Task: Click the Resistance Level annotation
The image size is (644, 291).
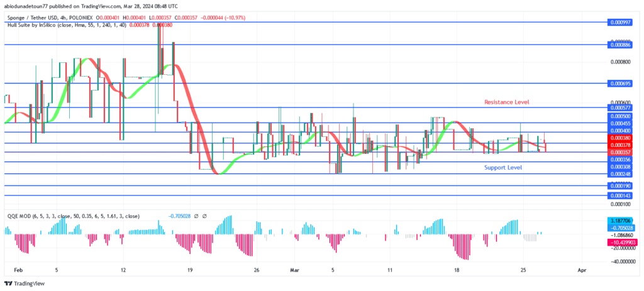Action: tap(507, 102)
